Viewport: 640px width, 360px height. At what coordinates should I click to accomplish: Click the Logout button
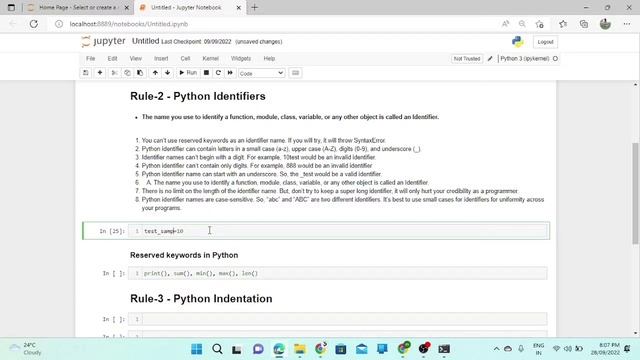[x=545, y=42]
